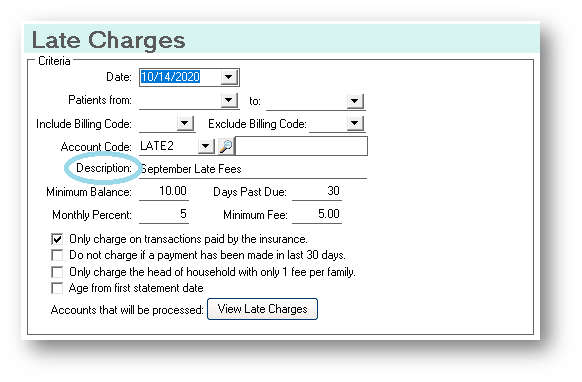
Task: Click the Date field showing 10/14/2020
Action: coord(180,77)
